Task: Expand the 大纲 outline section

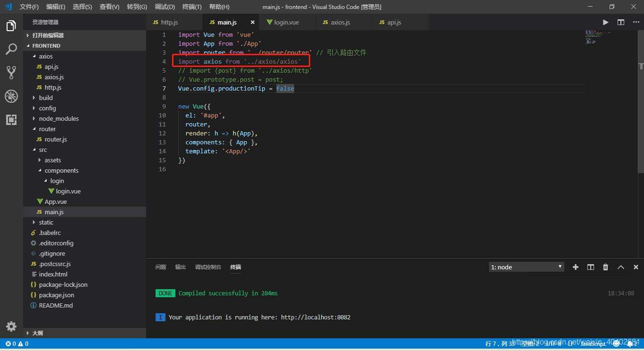Action: (85, 333)
